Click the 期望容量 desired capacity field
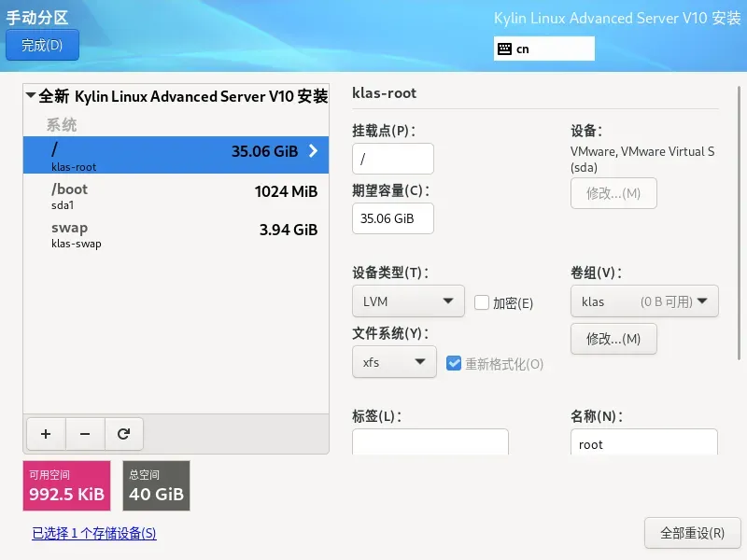This screenshot has height=560, width=747. [x=392, y=218]
